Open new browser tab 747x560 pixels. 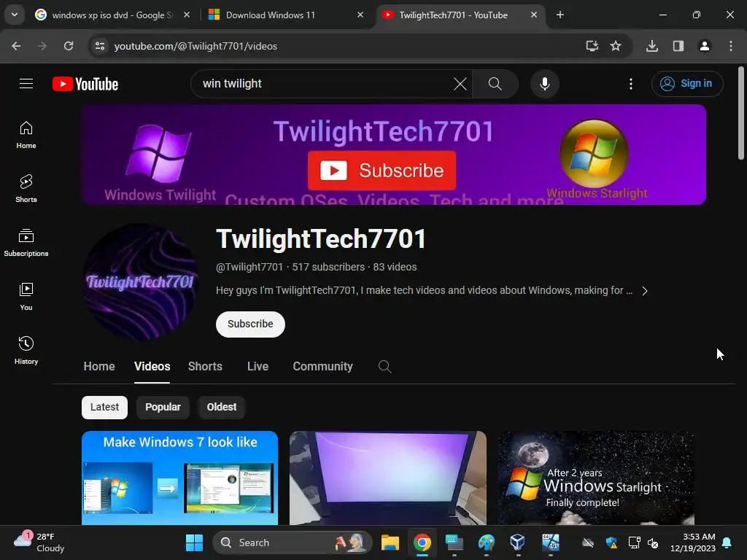560,15
